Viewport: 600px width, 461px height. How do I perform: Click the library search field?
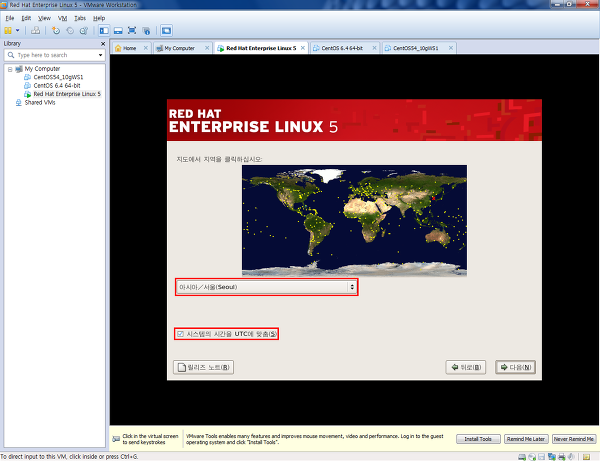pyautogui.click(x=54, y=55)
